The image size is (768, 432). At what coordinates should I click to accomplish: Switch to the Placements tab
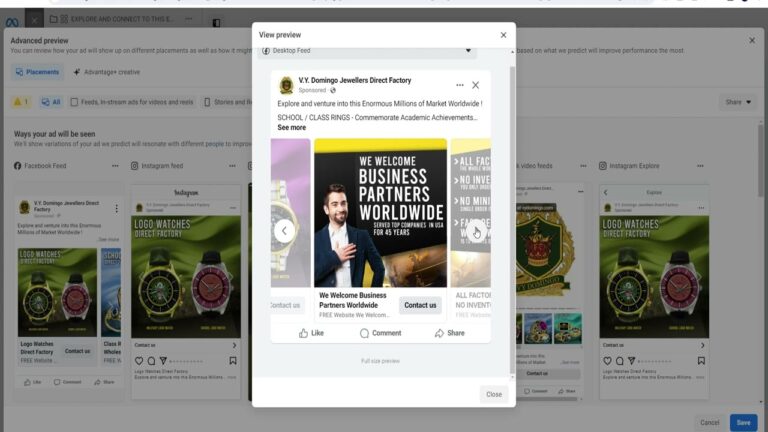[x=37, y=72]
